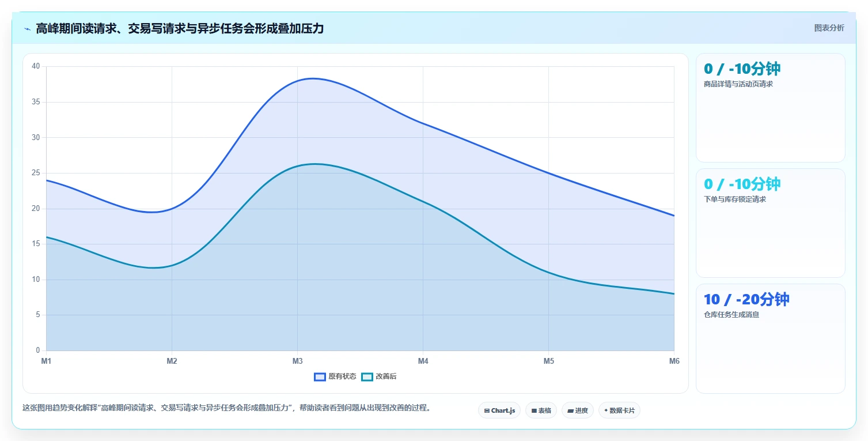Click the footer description starting 这张图用趋势变化解释
This screenshot has width=868, height=441.
click(226, 408)
